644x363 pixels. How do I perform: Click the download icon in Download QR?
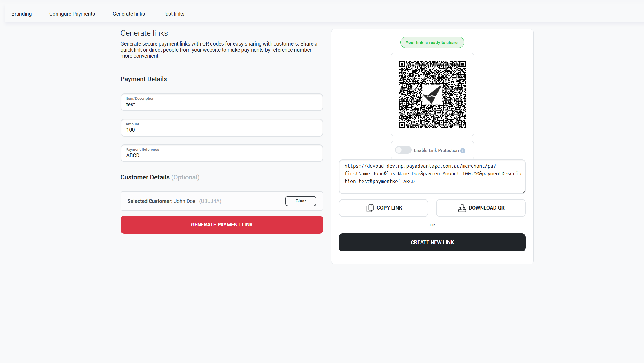click(462, 208)
